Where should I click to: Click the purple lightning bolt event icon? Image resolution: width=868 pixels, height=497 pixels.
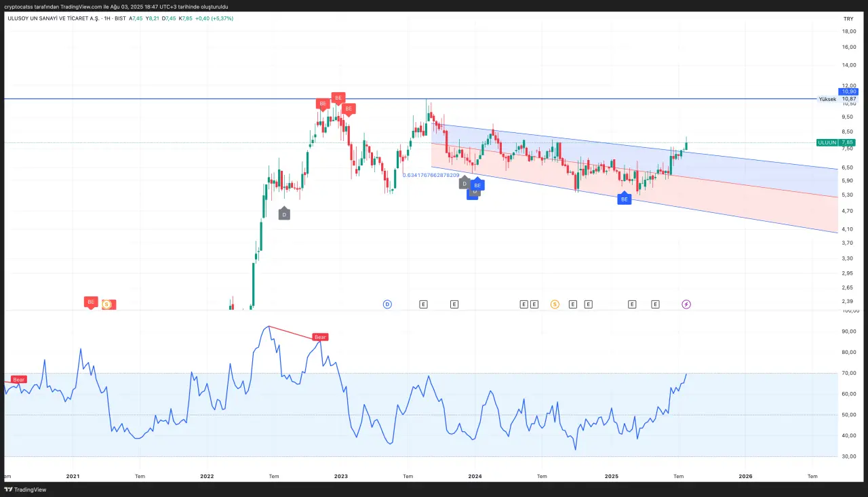686,304
